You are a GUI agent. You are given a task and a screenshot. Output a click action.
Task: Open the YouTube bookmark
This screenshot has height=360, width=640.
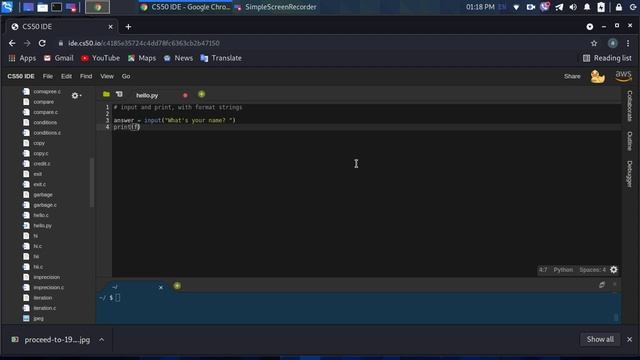(x=100, y=58)
